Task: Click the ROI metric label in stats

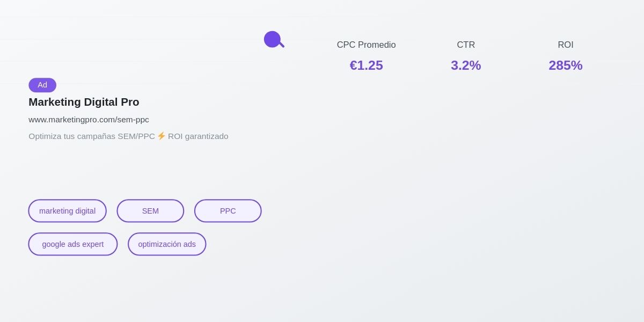Action: pyautogui.click(x=566, y=45)
